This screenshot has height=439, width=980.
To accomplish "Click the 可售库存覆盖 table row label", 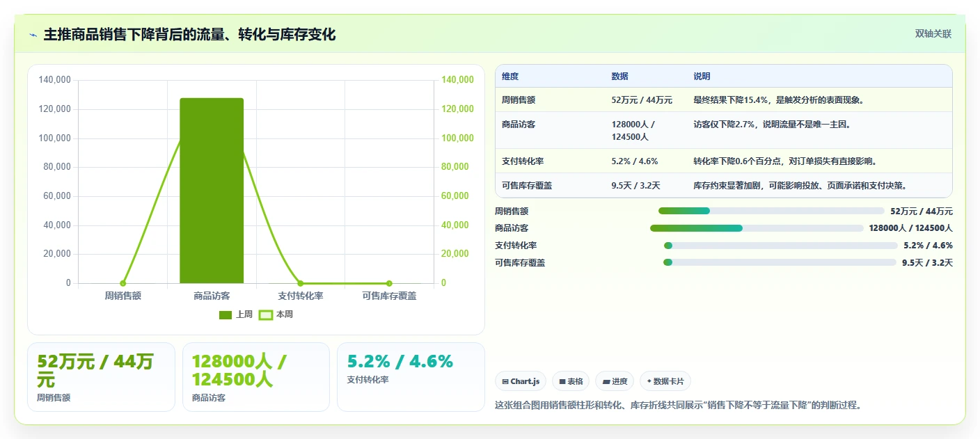I will 527,186.
